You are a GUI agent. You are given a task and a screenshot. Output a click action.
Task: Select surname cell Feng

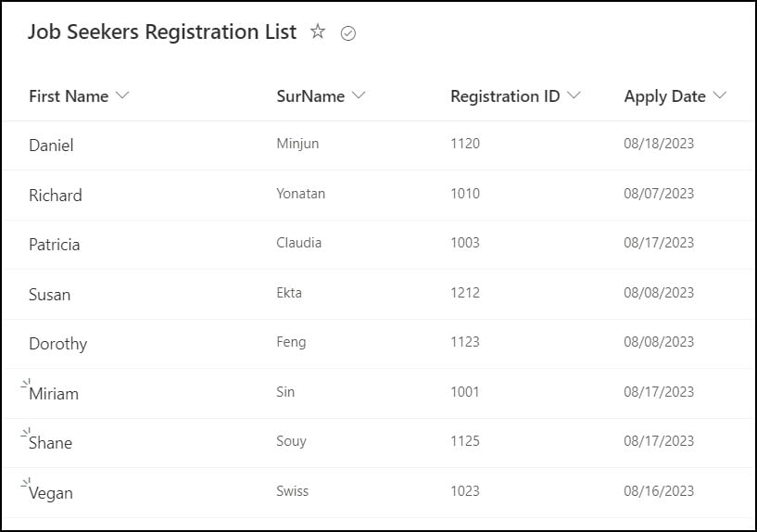pyautogui.click(x=291, y=342)
